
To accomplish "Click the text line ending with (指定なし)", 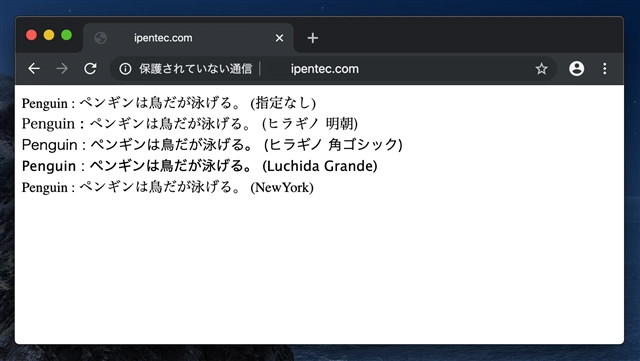I will coord(169,103).
